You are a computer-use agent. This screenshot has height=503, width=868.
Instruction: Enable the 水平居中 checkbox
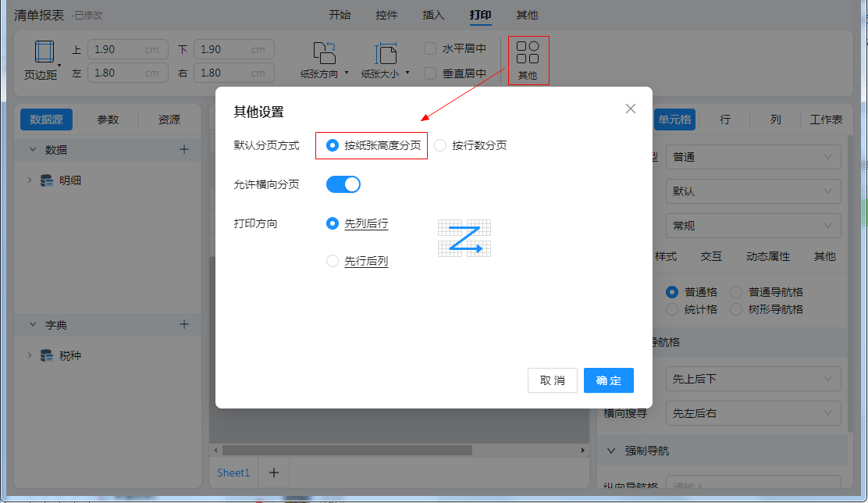(x=430, y=48)
